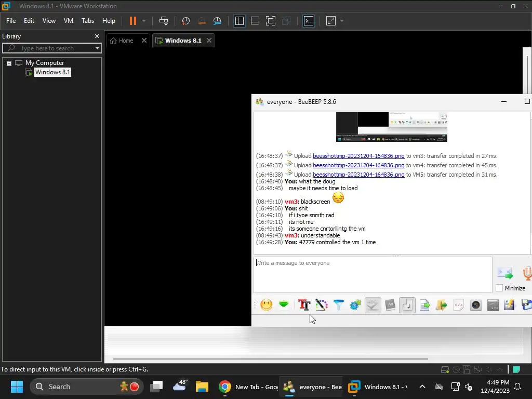
Task: Click the green down-arrow icon in BeeBEEP toolbar
Action: pos(284,304)
